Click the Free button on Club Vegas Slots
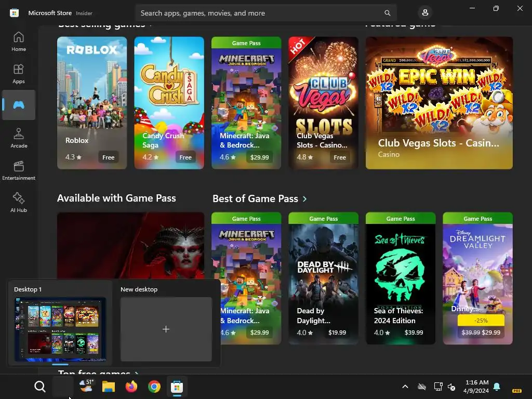The width and height of the screenshot is (532, 399). click(x=340, y=157)
